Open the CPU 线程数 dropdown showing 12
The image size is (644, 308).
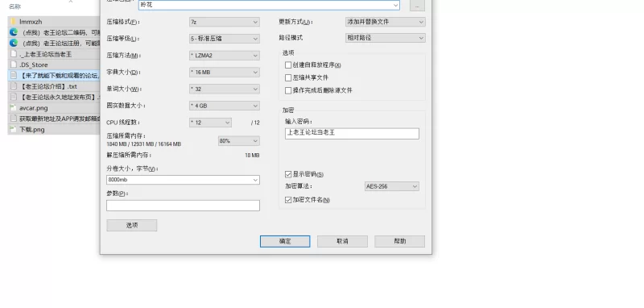(210, 123)
